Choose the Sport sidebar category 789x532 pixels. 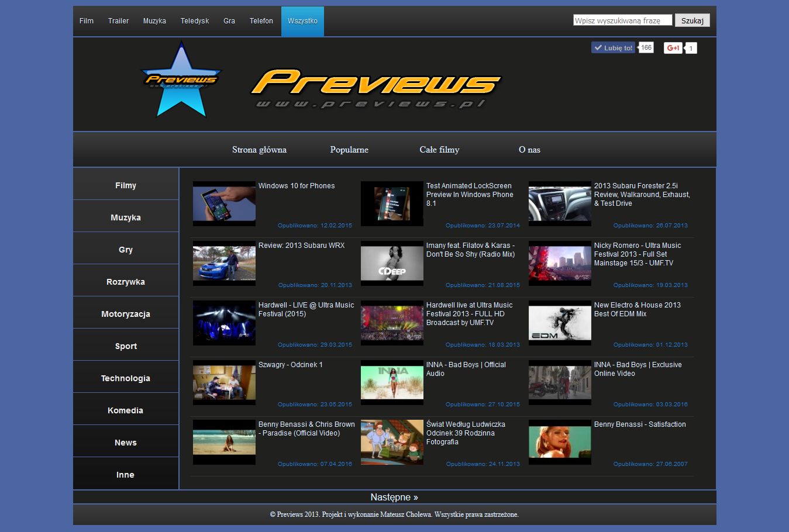[x=126, y=346]
